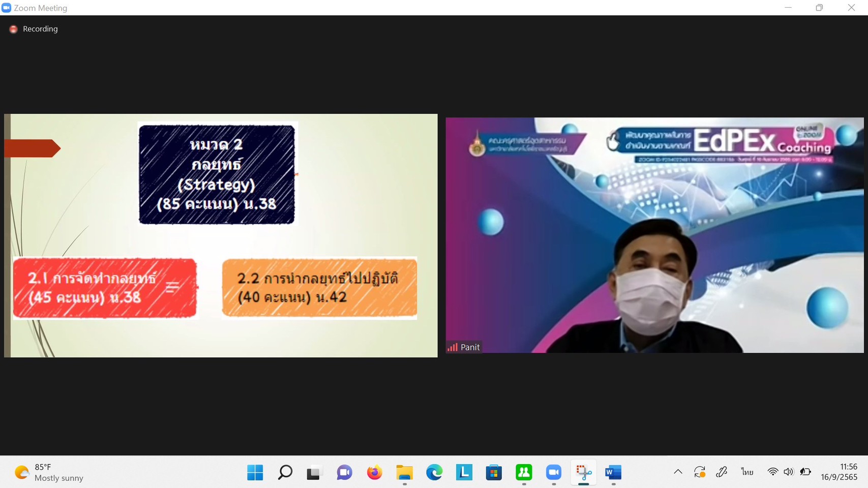Open Snipping Tool from the taskbar
This screenshot has height=488, width=868.
click(583, 472)
